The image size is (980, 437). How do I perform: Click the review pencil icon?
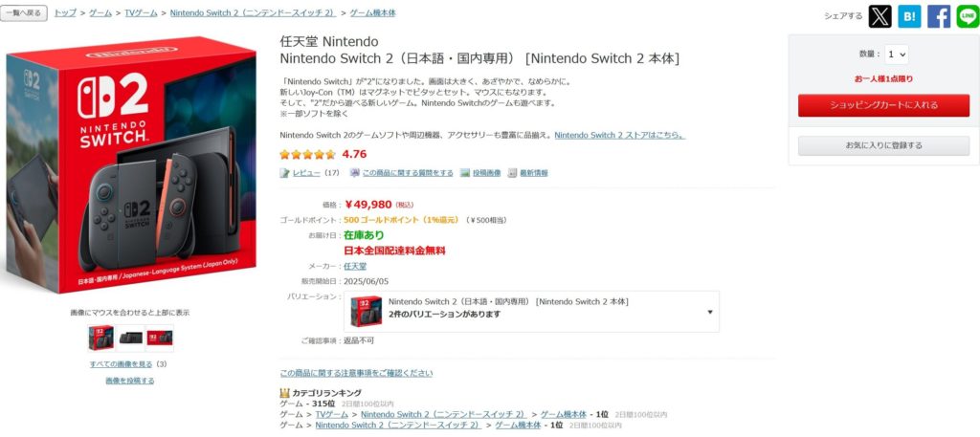285,173
